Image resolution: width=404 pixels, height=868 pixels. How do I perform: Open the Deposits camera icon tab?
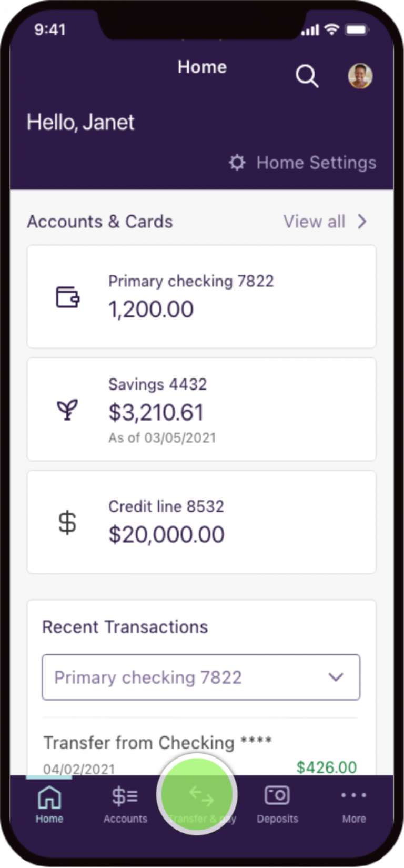coord(277,802)
